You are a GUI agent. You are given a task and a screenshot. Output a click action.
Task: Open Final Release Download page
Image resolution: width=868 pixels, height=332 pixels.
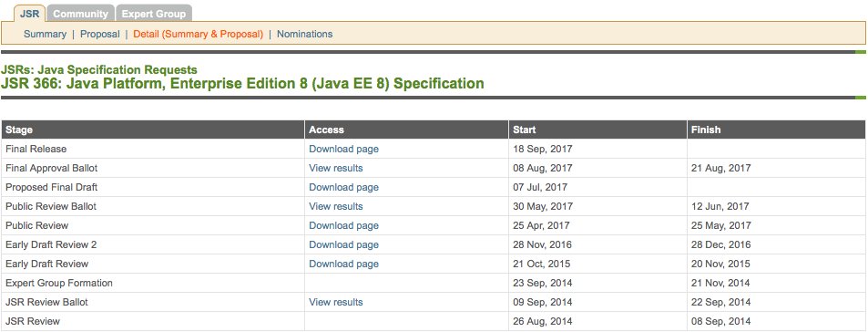343,149
